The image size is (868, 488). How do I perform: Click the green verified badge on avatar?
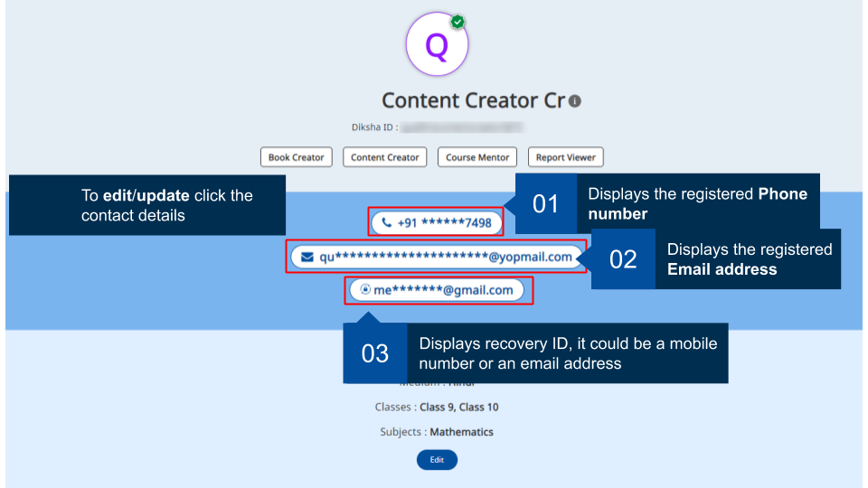tap(458, 21)
